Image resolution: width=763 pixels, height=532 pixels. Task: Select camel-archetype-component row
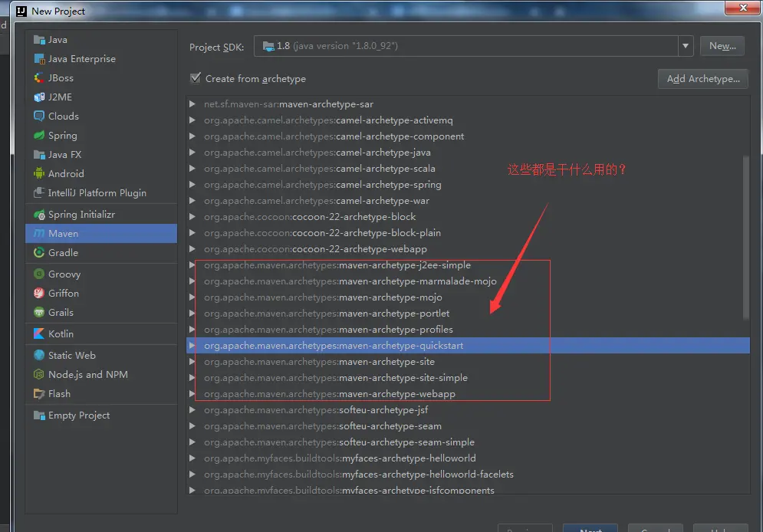[x=468, y=136]
